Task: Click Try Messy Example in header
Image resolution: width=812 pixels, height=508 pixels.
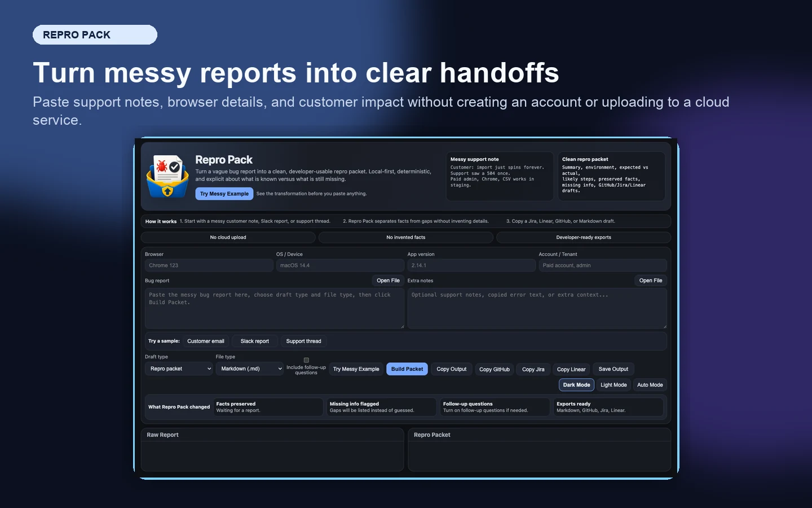Action: pos(224,194)
